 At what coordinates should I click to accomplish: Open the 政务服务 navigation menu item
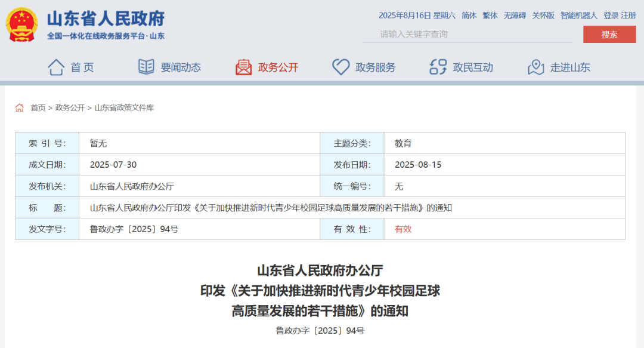(375, 67)
